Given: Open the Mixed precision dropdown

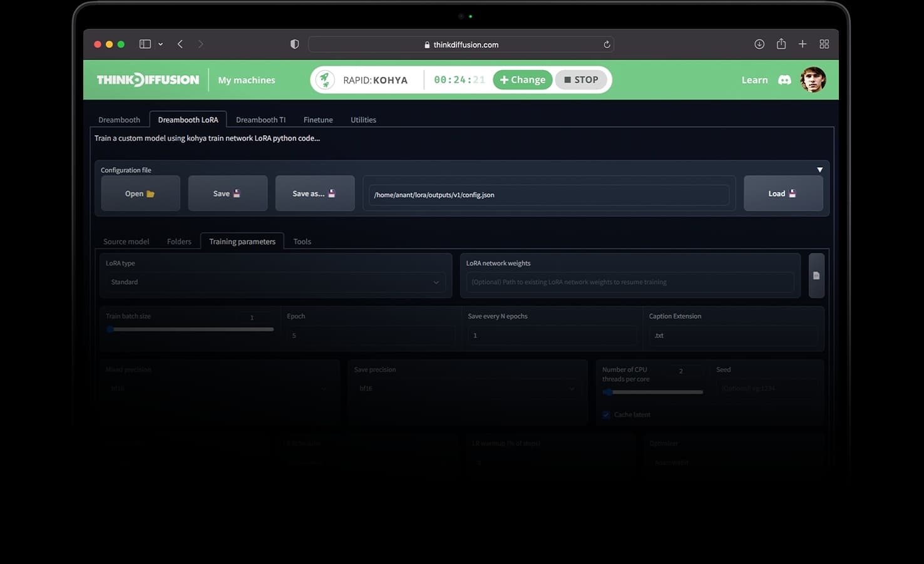Looking at the screenshot, I should (x=219, y=389).
